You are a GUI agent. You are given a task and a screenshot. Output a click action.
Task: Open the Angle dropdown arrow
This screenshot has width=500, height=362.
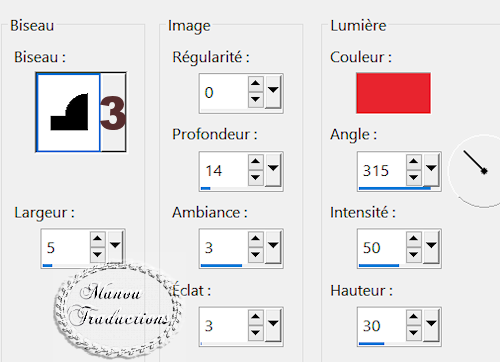(431, 169)
